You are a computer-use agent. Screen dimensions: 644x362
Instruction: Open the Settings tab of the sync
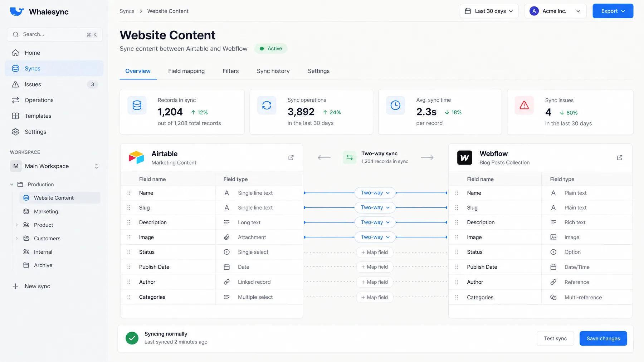(318, 71)
